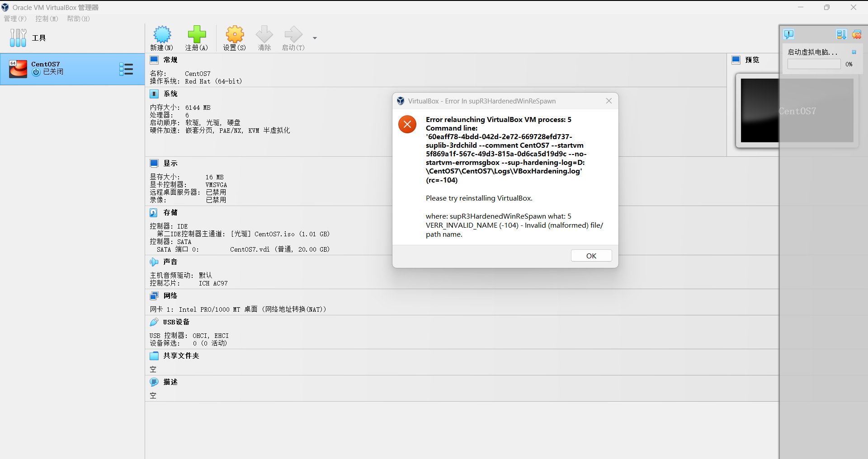Open the 声音 settings header link
The height and width of the screenshot is (459, 868).
[x=170, y=262]
